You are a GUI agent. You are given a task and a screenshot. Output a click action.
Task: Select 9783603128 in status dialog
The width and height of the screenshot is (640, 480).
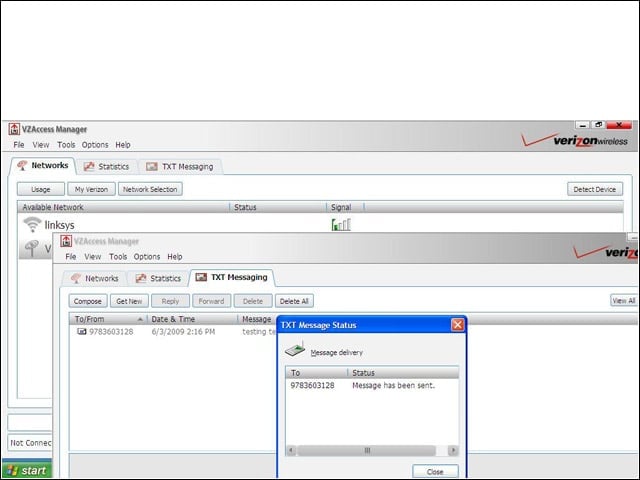(x=312, y=385)
